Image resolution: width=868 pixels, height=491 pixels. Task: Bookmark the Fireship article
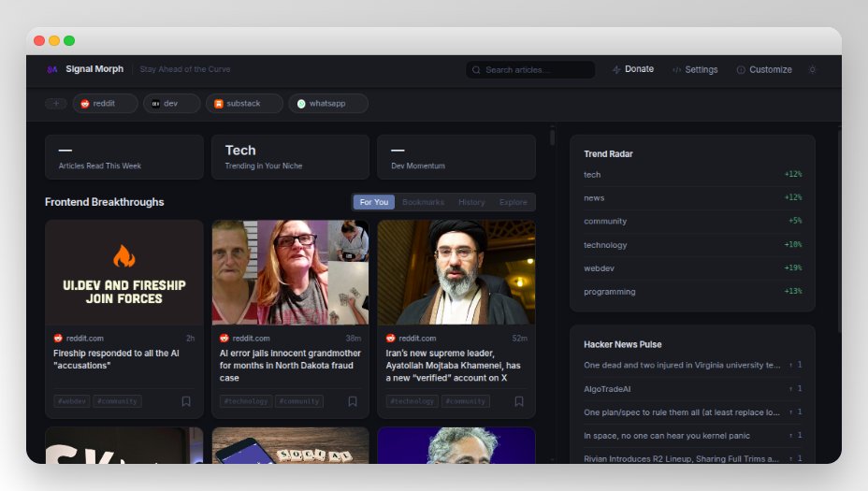click(x=186, y=401)
